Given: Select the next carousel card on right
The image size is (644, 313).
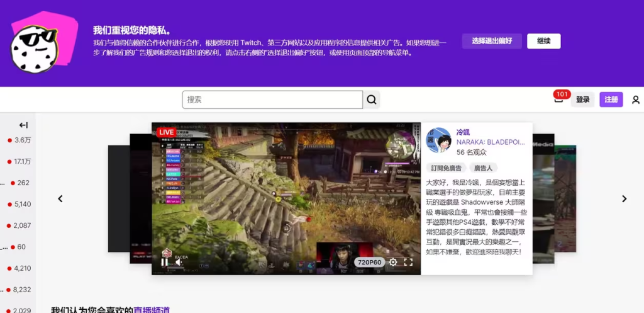Looking at the screenshot, I should [543, 198].
